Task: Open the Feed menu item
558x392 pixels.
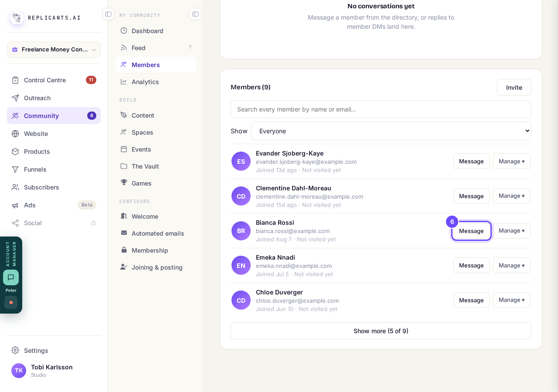Action: [156, 47]
